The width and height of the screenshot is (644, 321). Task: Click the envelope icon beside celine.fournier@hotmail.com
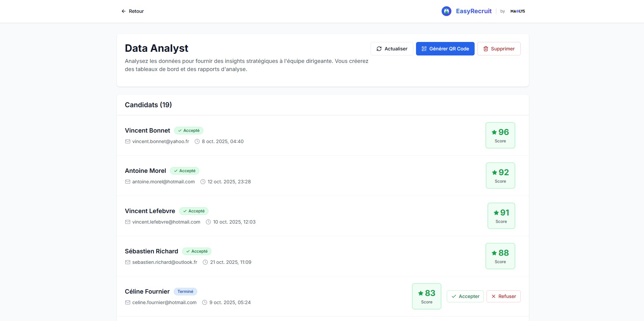tap(127, 302)
